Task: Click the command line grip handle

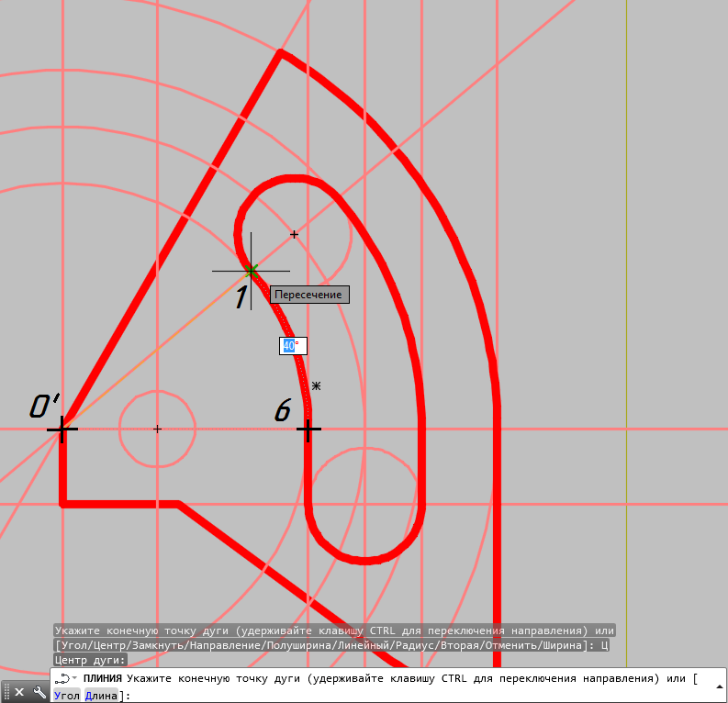Action: tap(6, 693)
